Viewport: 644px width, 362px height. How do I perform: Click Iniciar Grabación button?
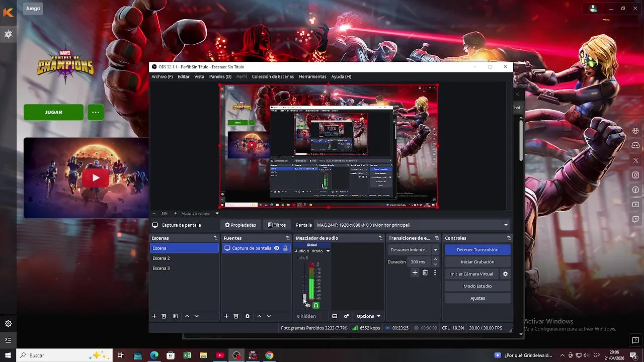point(477,262)
